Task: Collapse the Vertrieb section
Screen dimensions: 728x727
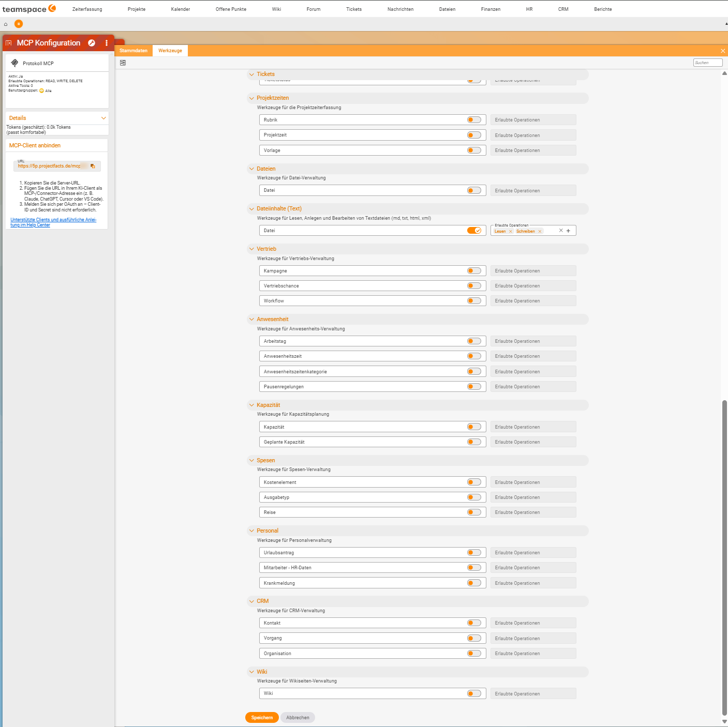Action: [251, 249]
